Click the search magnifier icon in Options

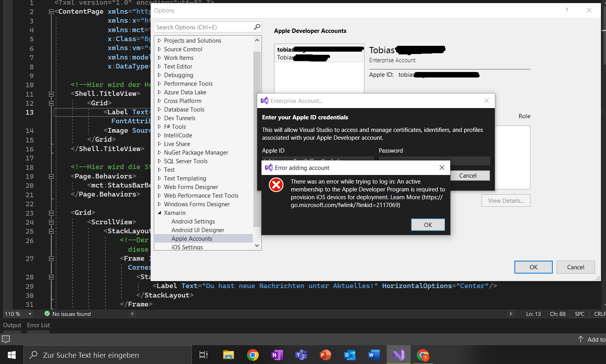[x=257, y=27]
